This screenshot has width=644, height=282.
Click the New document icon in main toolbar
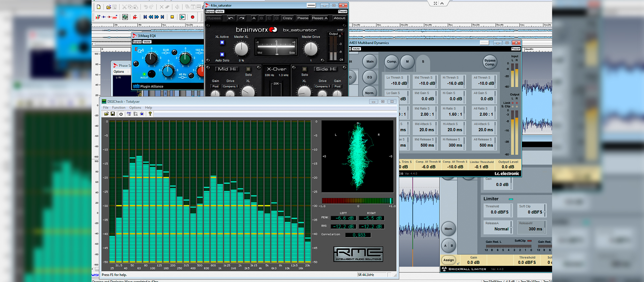click(99, 7)
